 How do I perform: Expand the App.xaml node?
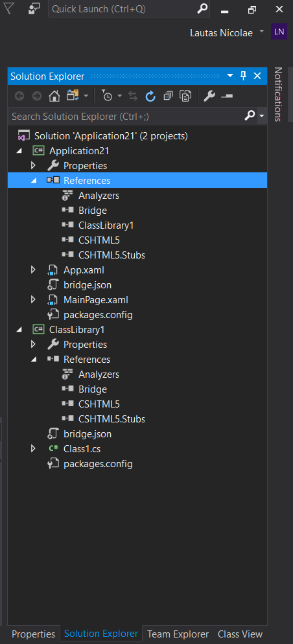pos(33,270)
